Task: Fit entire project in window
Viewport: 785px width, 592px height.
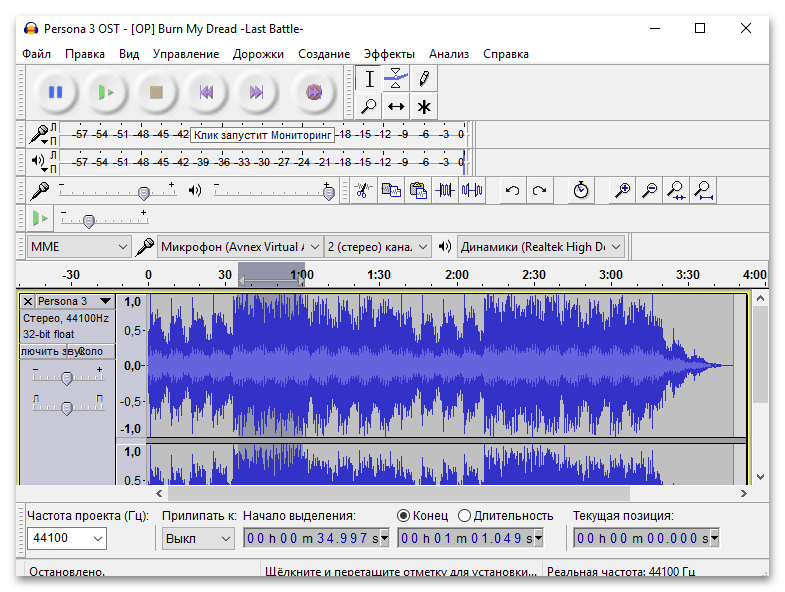Action: (x=703, y=190)
